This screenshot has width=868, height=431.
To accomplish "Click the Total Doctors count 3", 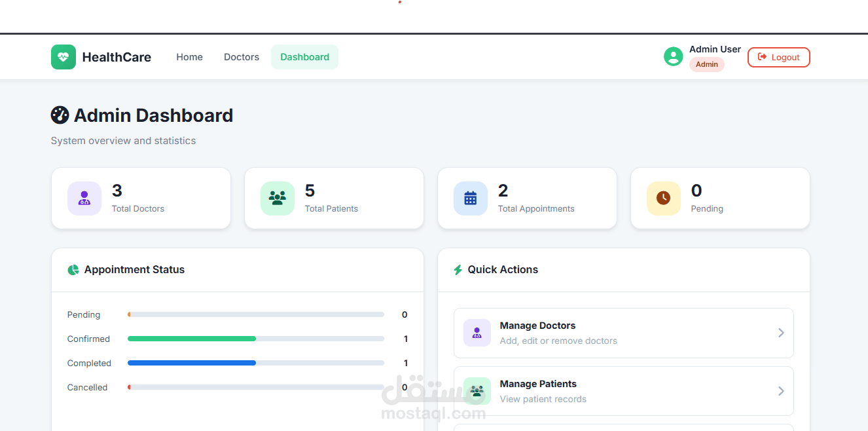I will pos(117,191).
